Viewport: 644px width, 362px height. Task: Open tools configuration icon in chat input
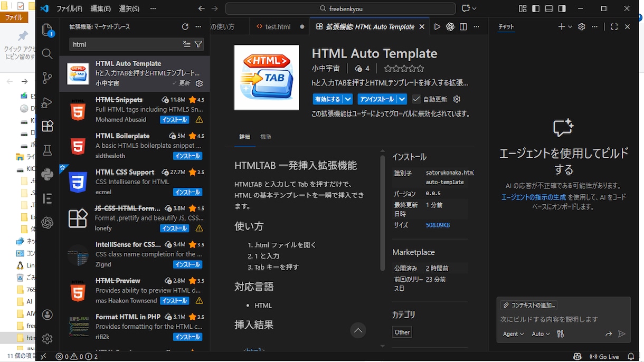coord(561,334)
